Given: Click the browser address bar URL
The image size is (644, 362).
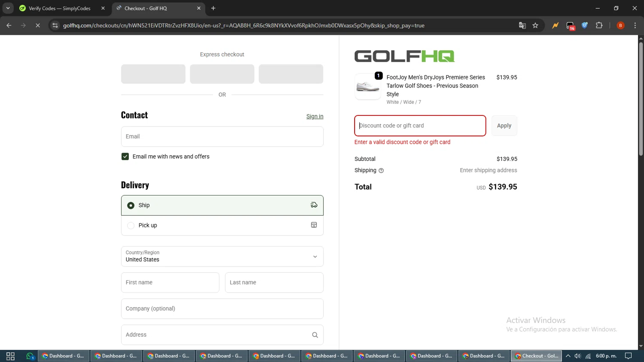Looking at the screenshot, I should [x=244, y=26].
